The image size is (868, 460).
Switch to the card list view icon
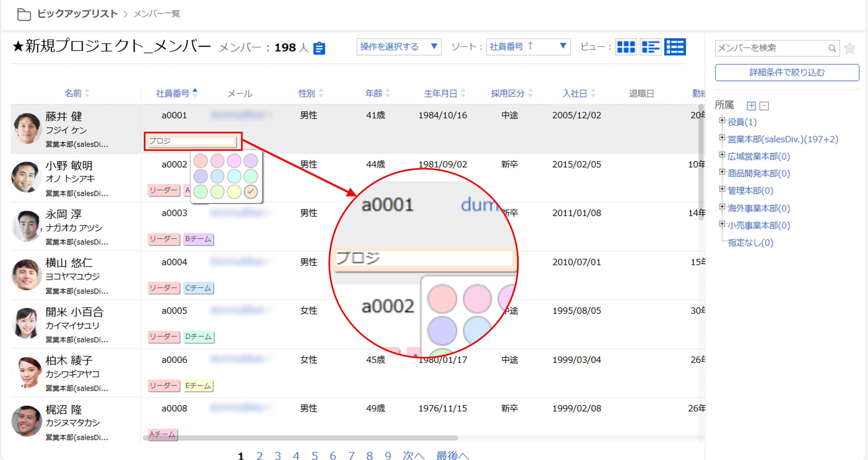650,47
